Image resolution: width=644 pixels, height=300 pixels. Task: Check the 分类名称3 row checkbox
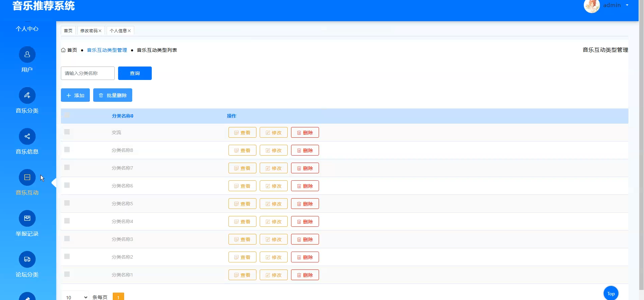click(x=67, y=239)
